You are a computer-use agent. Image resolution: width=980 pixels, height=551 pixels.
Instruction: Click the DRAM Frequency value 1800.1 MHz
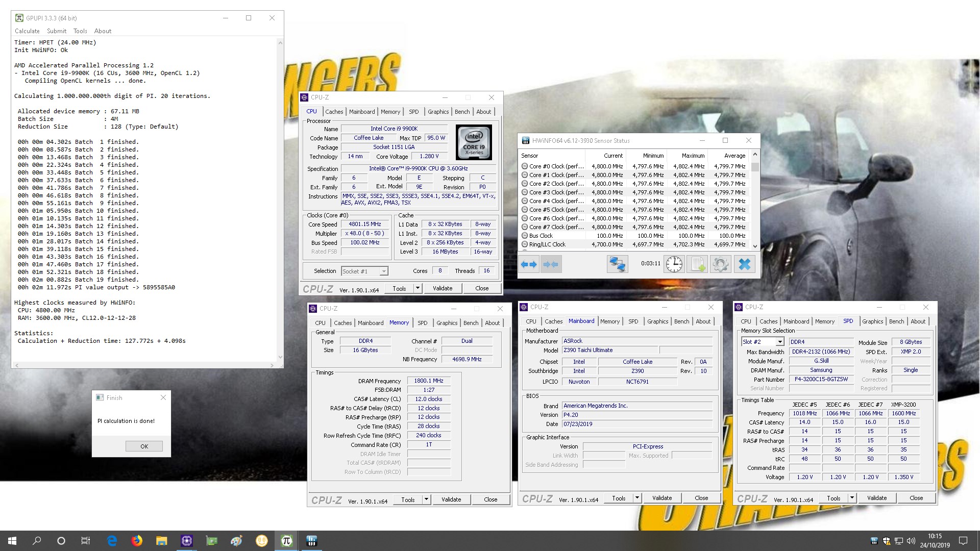point(429,381)
